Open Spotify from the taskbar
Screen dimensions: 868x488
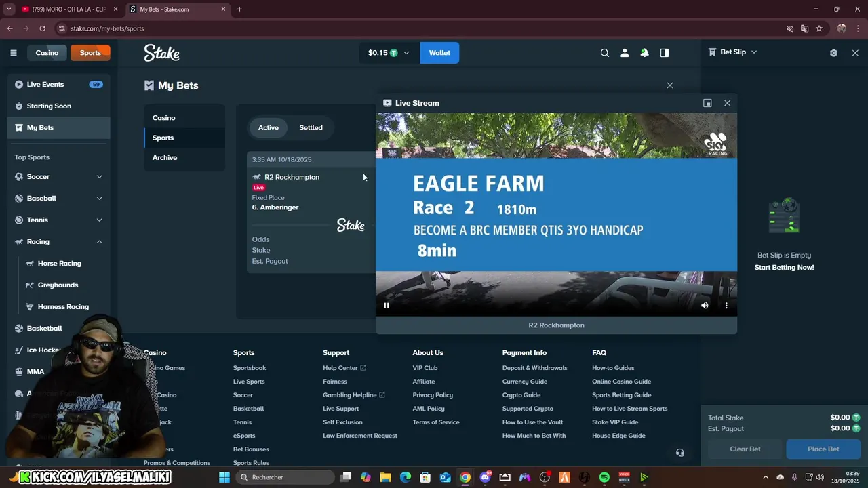pyautogui.click(x=604, y=477)
